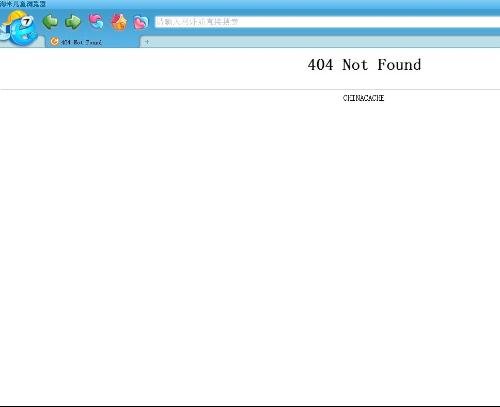Open favorites with the pink heart icon
Screen dimensions: 500x407
pyautogui.click(x=141, y=22)
